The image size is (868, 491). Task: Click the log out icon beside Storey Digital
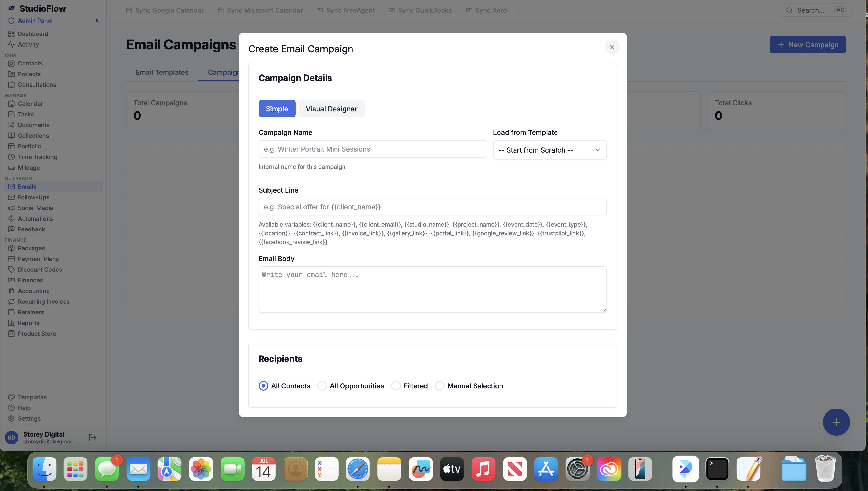click(92, 438)
